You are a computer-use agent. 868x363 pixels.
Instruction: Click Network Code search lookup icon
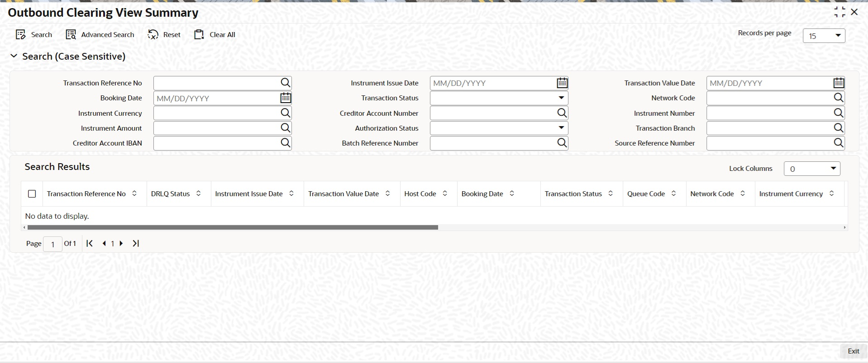coord(838,98)
